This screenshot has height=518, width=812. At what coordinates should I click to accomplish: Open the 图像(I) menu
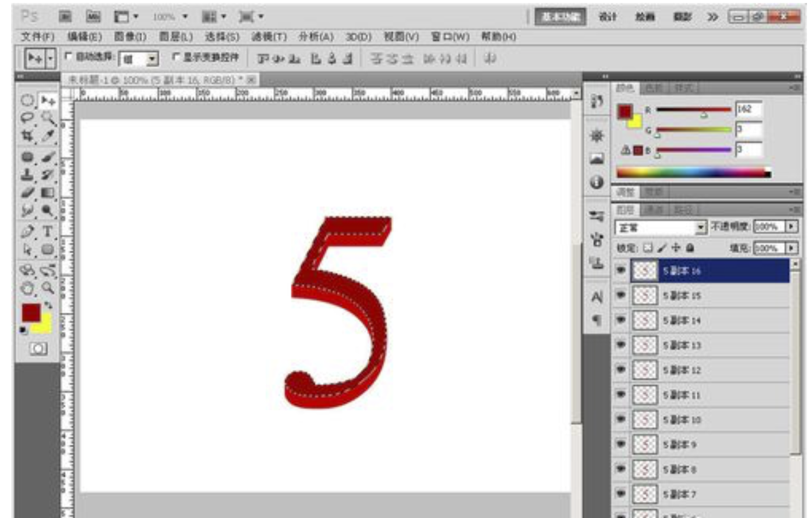130,37
